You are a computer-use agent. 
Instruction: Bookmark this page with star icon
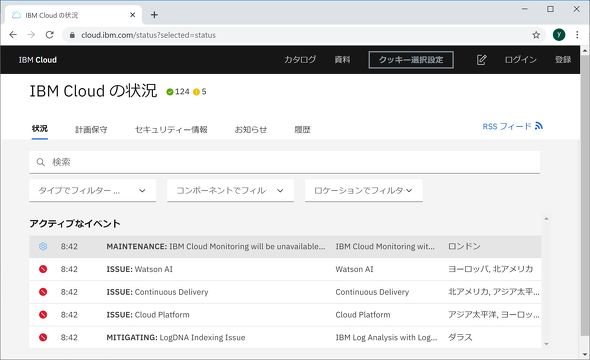coord(536,35)
